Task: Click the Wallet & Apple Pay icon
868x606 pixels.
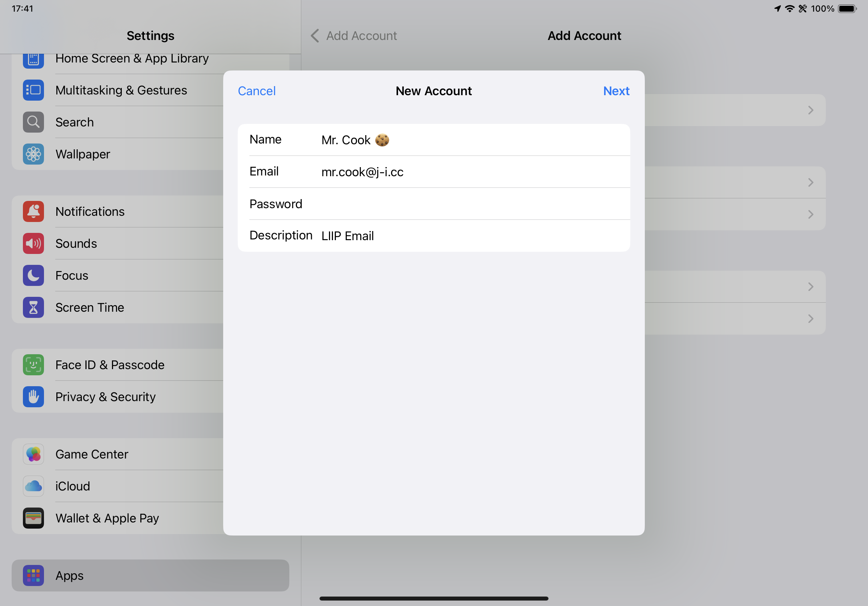Action: point(33,518)
